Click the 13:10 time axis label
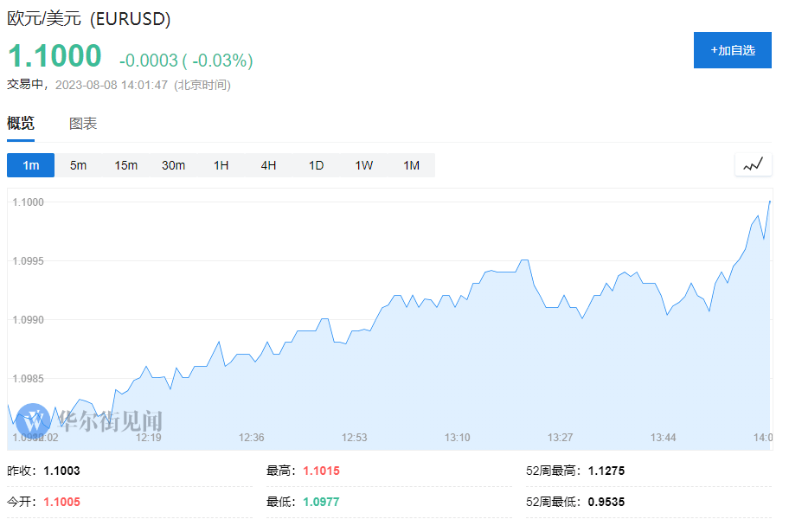The width and height of the screenshot is (789, 532). (458, 438)
